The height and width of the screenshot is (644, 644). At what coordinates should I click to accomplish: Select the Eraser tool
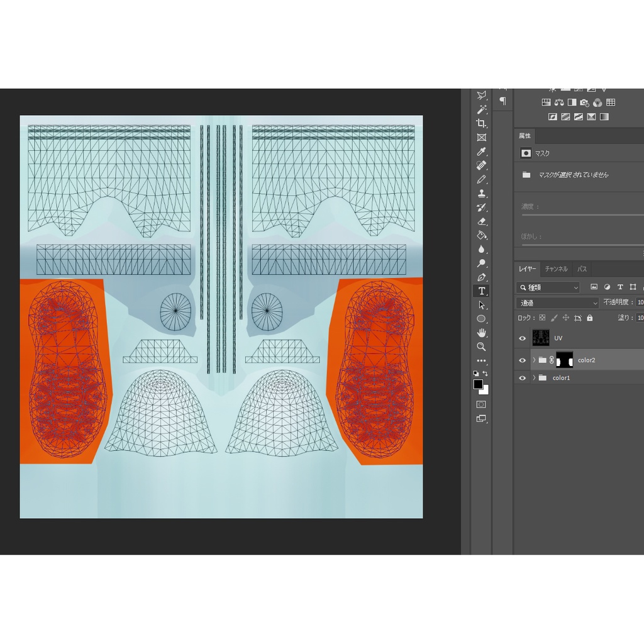(x=481, y=221)
